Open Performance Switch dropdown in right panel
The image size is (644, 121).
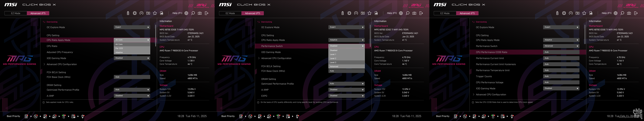(561, 46)
